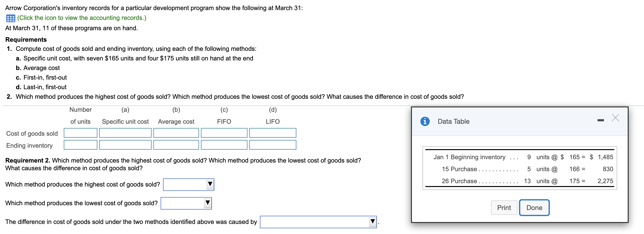Screen dimensions: 644x234
Task: Close the Data Table popup
Action: point(615,118)
